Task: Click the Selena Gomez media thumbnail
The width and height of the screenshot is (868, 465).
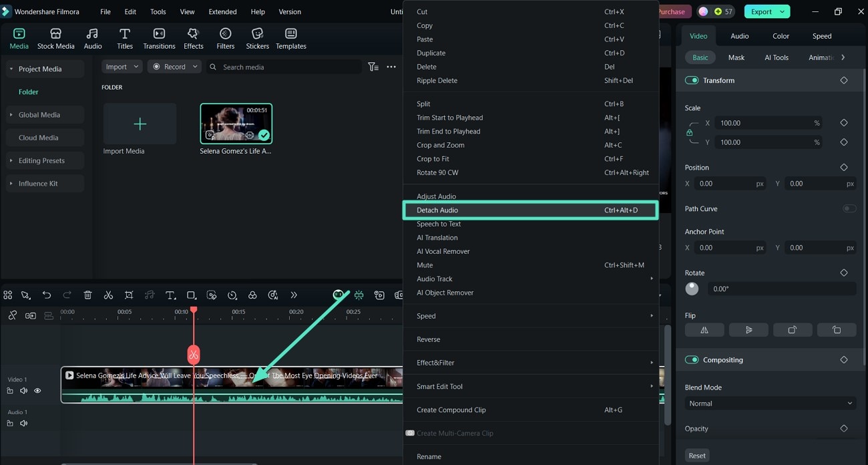Action: click(x=236, y=124)
